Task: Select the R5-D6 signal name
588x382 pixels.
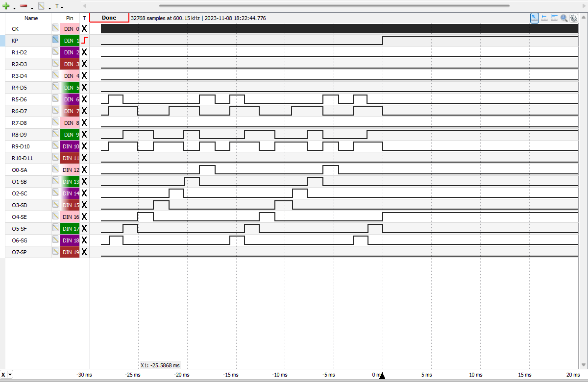Action: 20,99
